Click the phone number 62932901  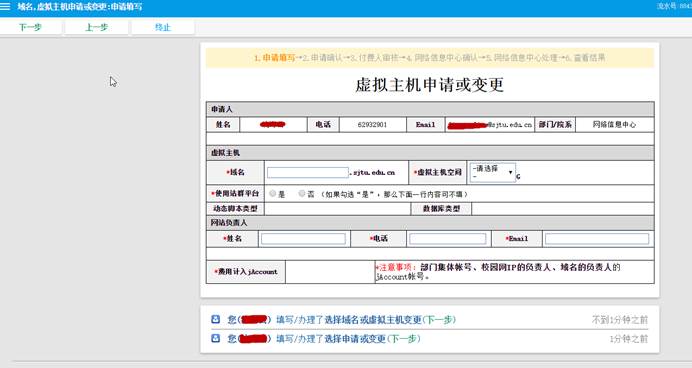click(372, 125)
